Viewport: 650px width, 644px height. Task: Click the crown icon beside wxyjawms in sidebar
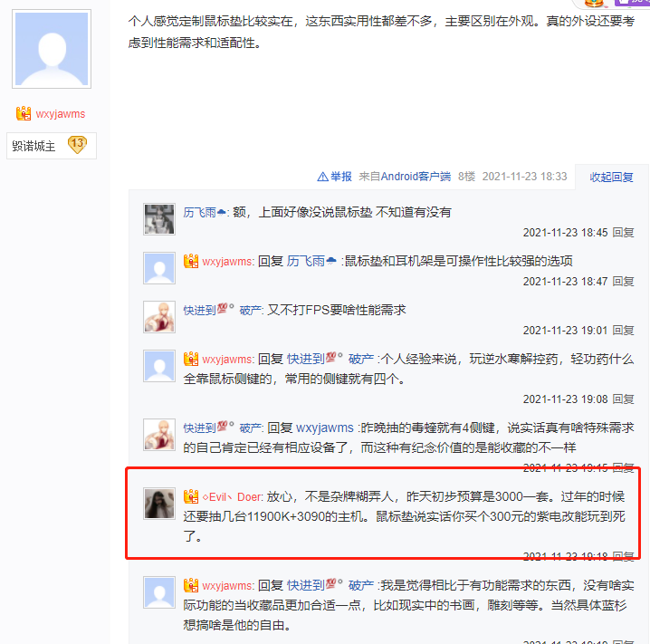click(24, 113)
